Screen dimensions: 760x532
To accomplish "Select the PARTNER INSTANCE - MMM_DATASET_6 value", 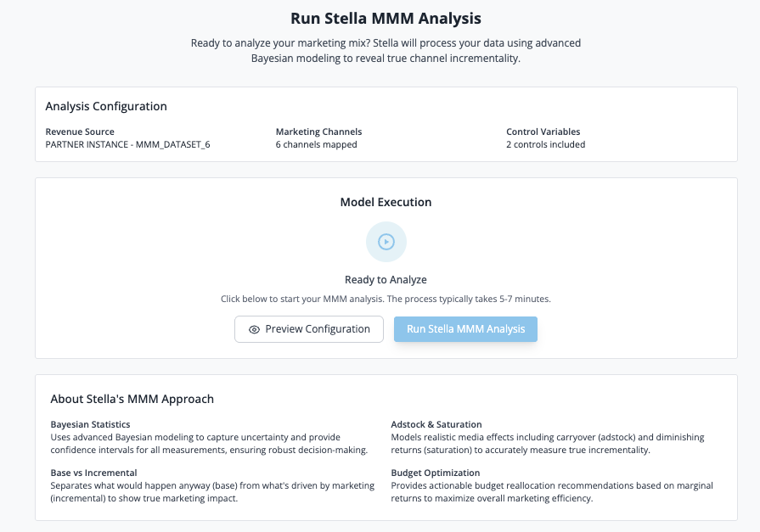I will coord(127,144).
